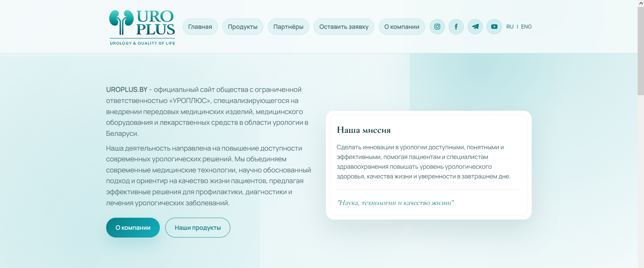Switch site language to ENG
644x268 pixels.
(526, 27)
